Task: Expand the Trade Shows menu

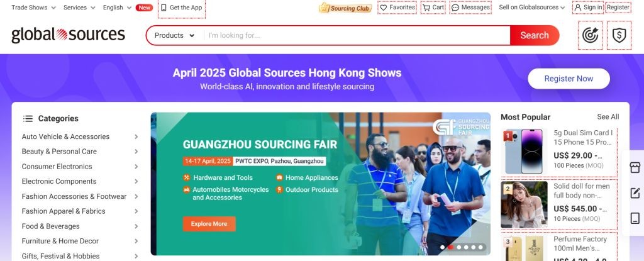Action: pos(34,8)
